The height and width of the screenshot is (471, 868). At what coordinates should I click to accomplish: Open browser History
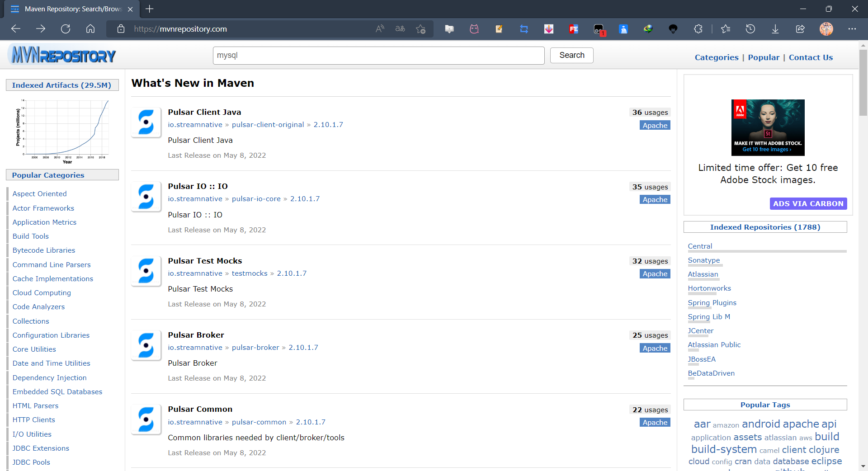(750, 29)
